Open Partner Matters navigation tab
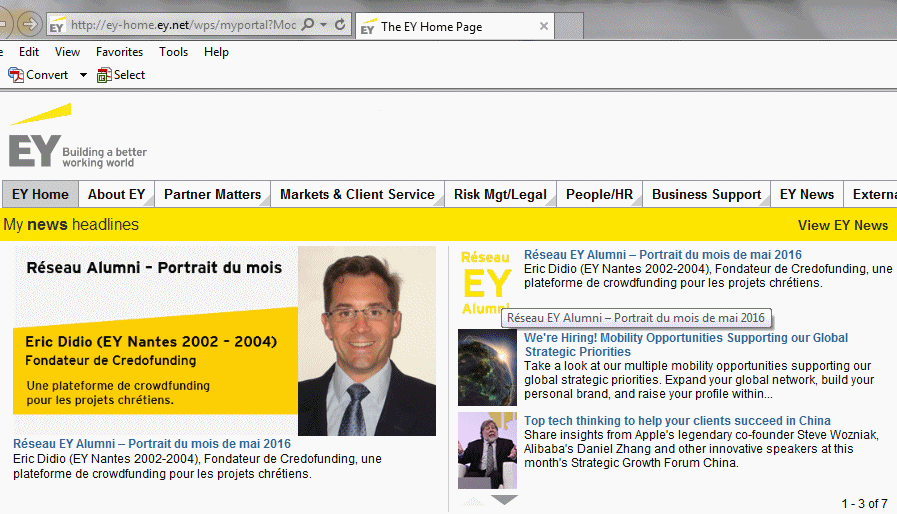 click(x=212, y=195)
